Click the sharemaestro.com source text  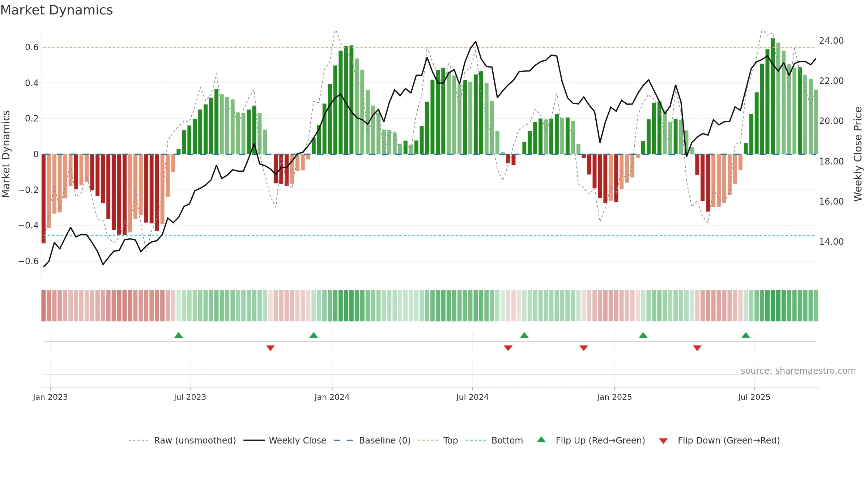coord(798,371)
